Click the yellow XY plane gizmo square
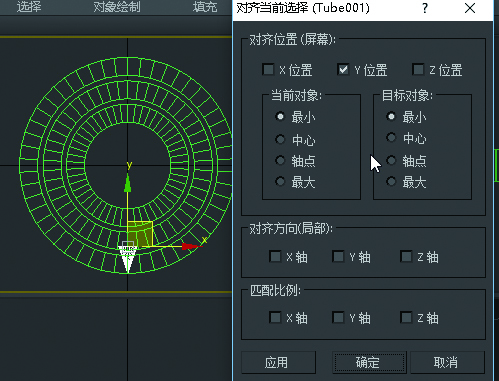 click(x=140, y=234)
